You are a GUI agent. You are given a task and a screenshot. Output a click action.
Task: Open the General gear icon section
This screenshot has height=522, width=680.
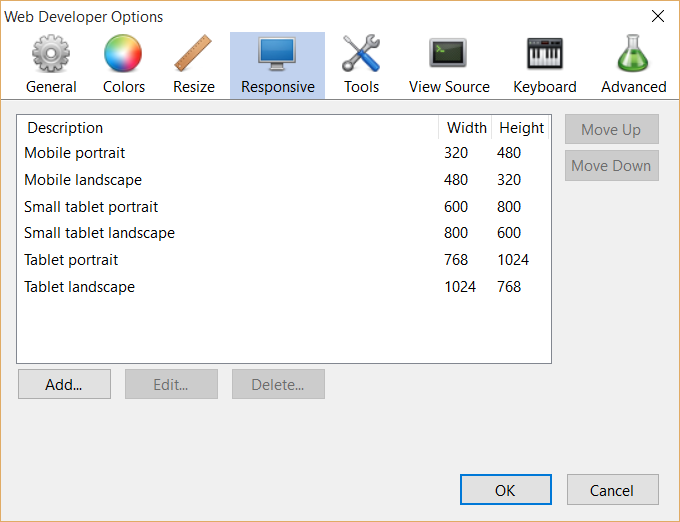click(x=51, y=53)
